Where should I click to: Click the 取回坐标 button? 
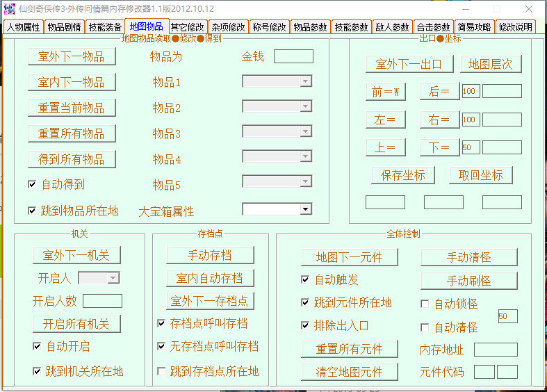click(481, 175)
